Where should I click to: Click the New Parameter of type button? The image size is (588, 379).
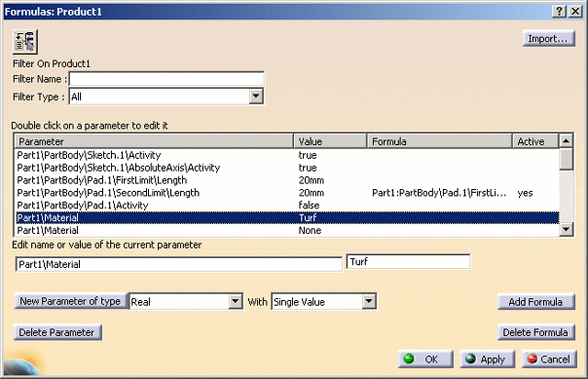coord(70,301)
